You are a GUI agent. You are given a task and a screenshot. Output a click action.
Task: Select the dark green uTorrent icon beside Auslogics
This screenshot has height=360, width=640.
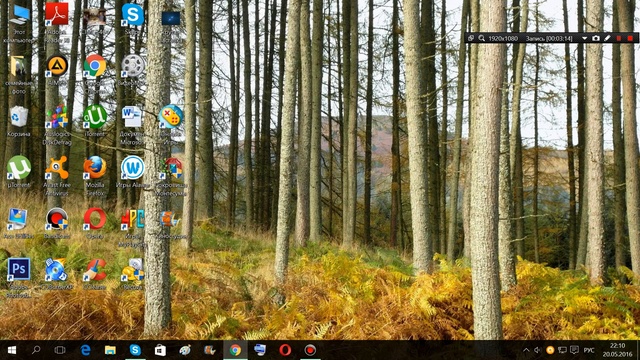tap(95, 121)
